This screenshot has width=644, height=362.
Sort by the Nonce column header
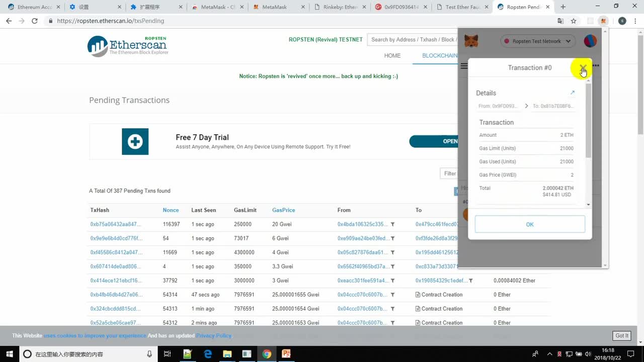(171, 210)
